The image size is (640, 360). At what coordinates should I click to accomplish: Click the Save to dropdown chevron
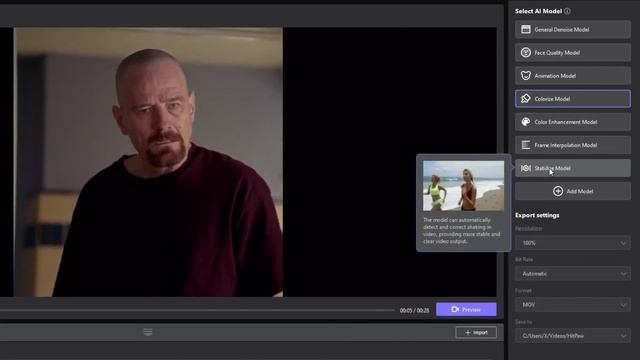tap(623, 336)
